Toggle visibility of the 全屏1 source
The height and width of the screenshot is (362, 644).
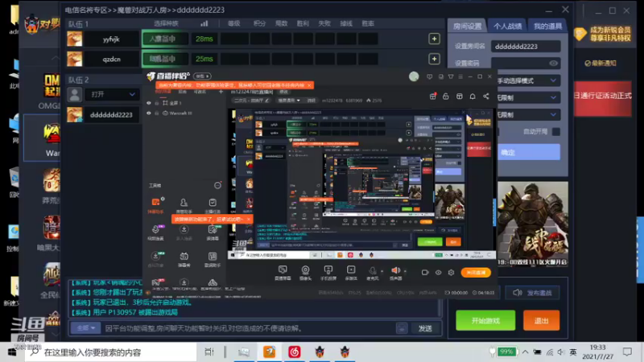(x=149, y=103)
